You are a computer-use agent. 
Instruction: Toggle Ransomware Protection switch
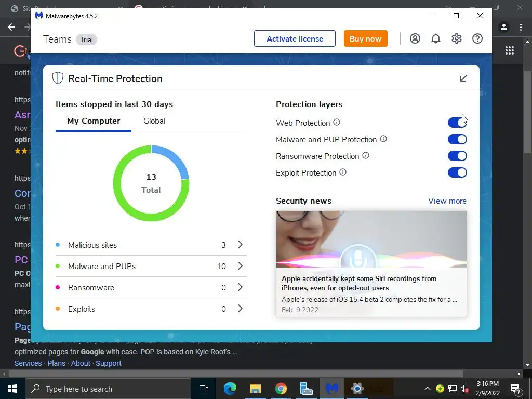(457, 156)
